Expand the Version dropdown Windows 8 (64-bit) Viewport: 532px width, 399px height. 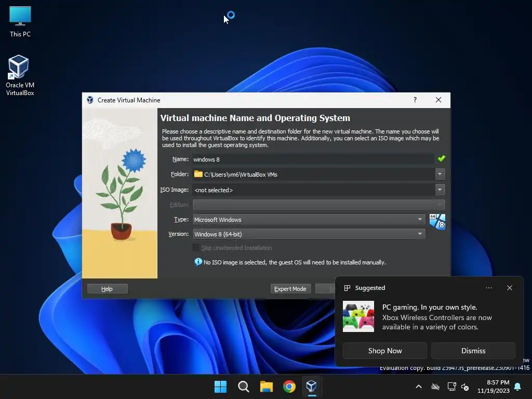click(x=309, y=234)
